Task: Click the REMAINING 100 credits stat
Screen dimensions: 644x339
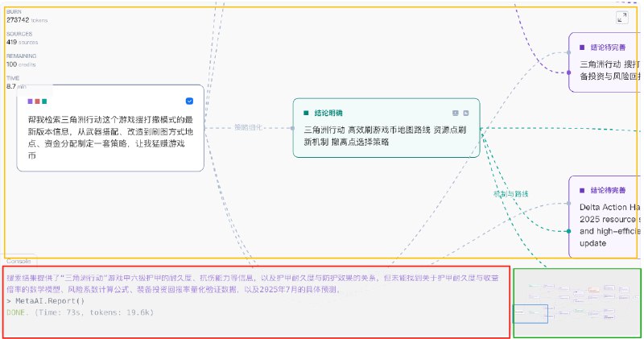Action: pos(22,60)
